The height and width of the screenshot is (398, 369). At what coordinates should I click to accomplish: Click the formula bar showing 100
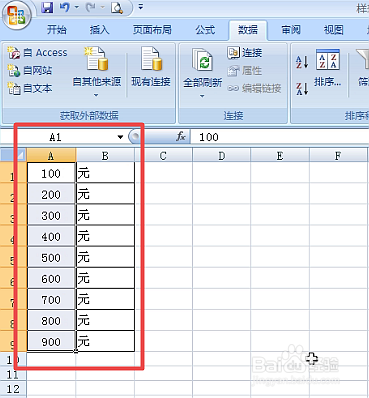[280, 137]
